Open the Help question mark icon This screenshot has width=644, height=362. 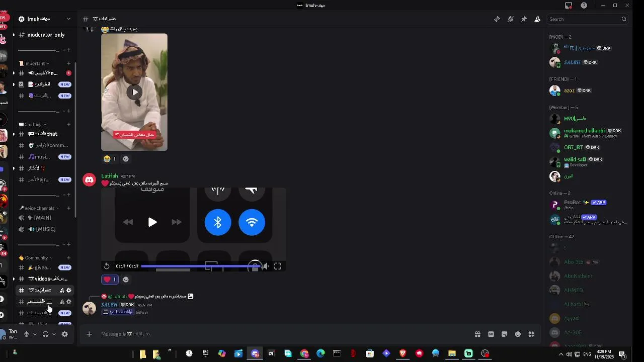[x=584, y=6]
